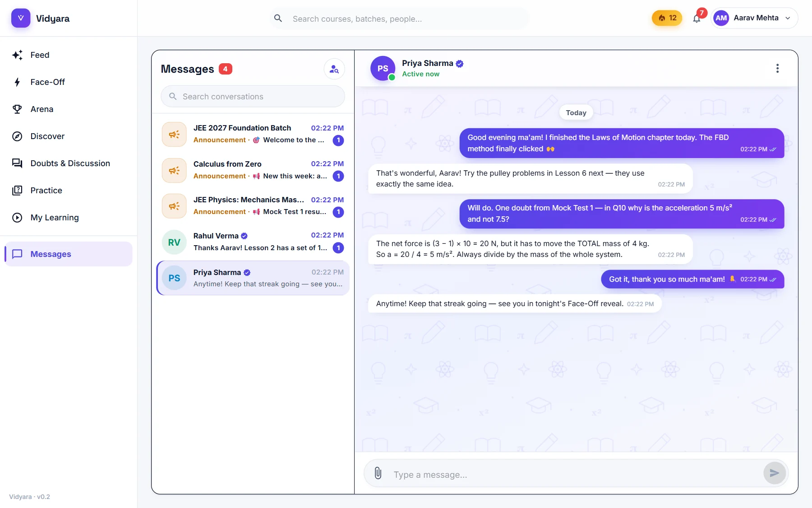
Task: Focus the search courses, batches, people field
Action: tap(399, 19)
